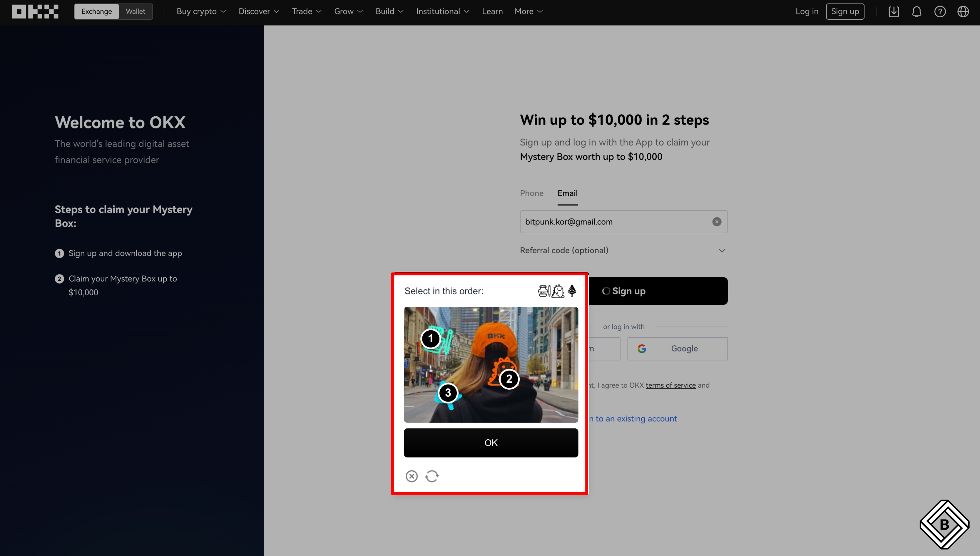Open the terms of service link
This screenshot has height=556, width=980.
coord(670,385)
